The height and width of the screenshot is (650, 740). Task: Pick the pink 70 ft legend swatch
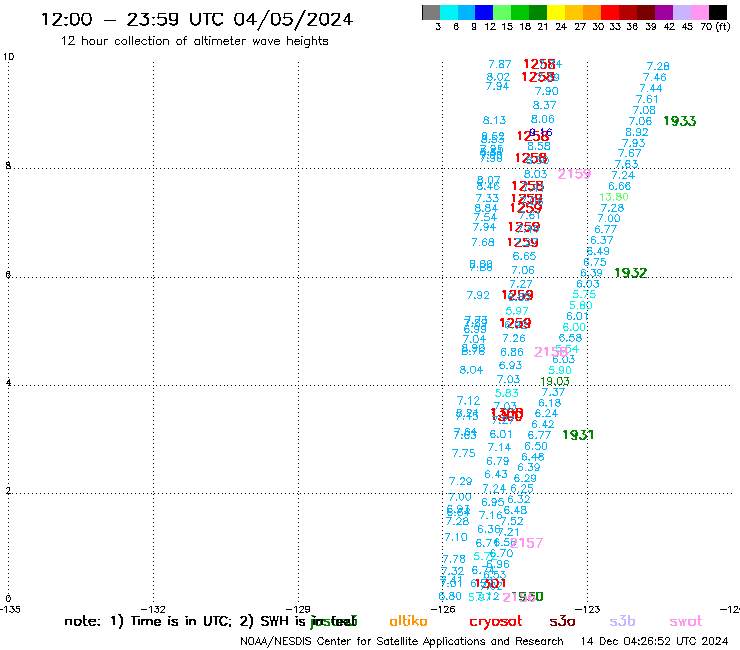pos(699,12)
